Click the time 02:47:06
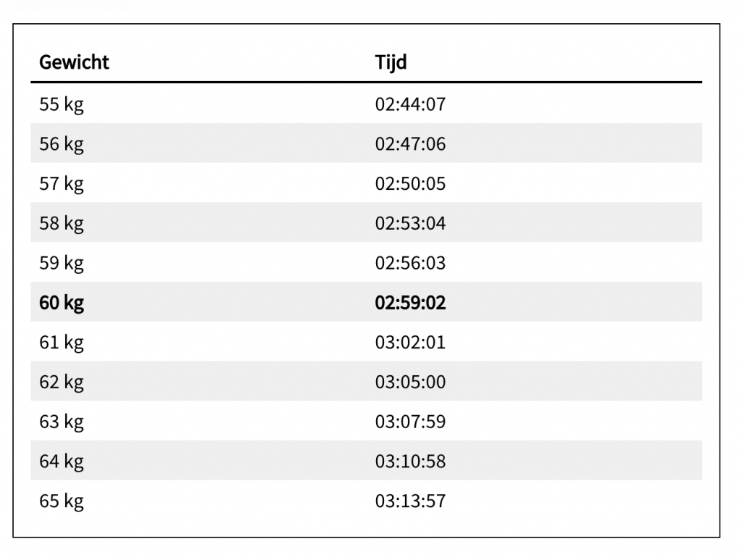The height and width of the screenshot is (560, 742). click(x=409, y=144)
